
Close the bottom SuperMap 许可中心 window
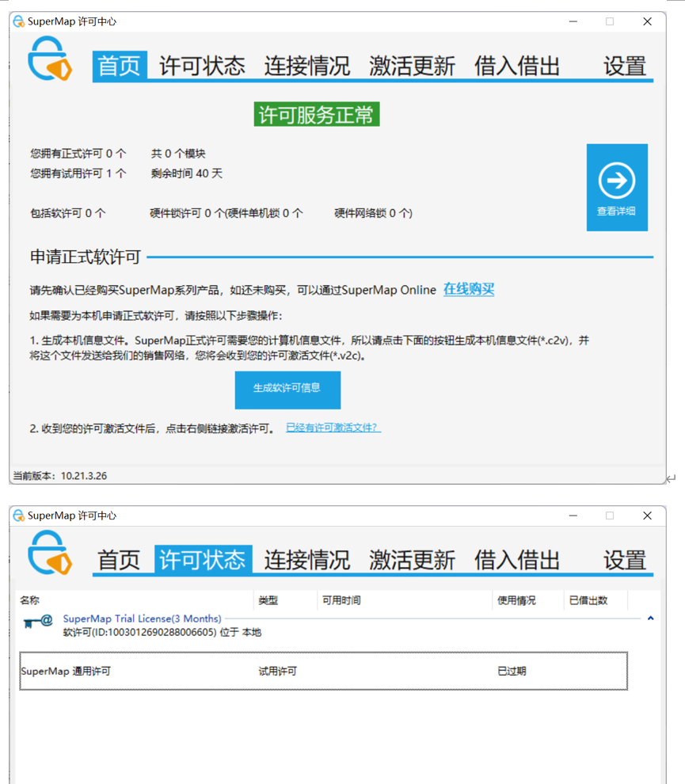[x=648, y=516]
